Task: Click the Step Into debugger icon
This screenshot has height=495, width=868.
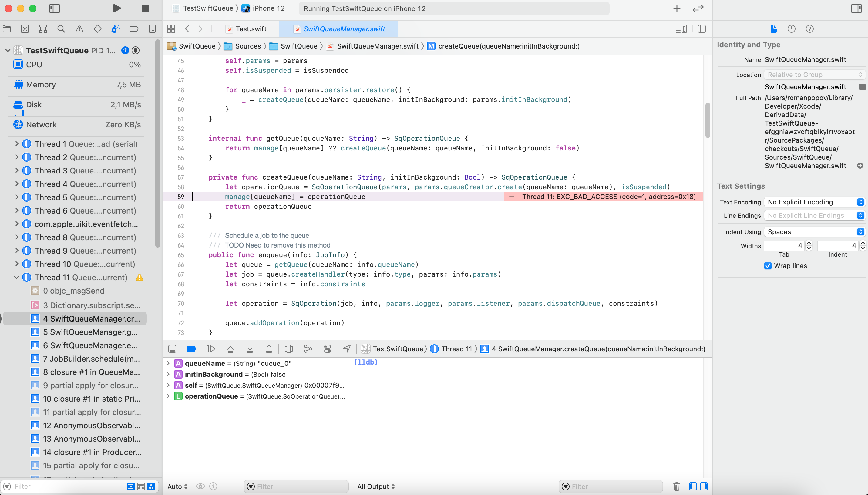Action: point(250,349)
